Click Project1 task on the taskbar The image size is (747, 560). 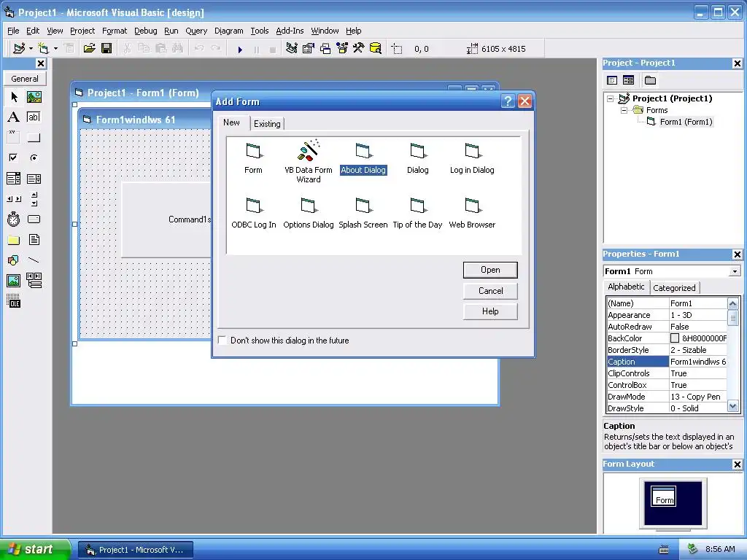[x=136, y=550]
